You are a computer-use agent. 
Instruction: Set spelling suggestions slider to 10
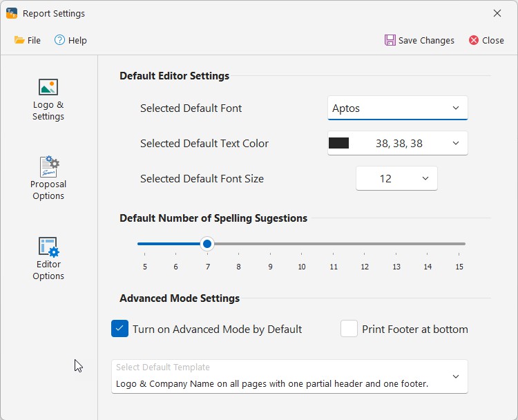302,244
